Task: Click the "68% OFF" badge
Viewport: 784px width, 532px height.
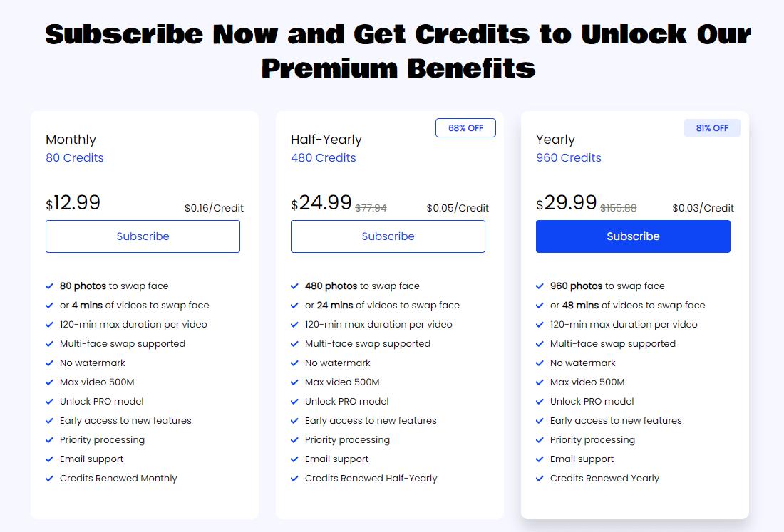Action: (x=465, y=128)
